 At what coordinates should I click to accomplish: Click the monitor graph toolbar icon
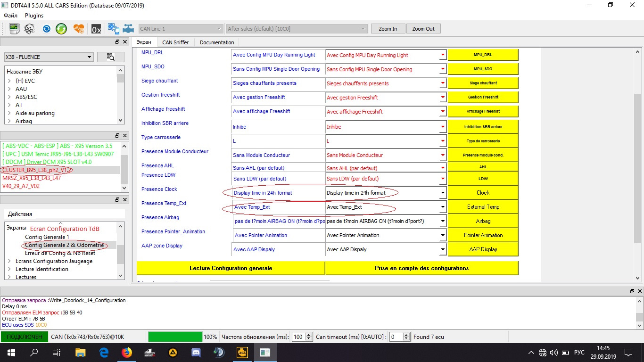(14, 29)
